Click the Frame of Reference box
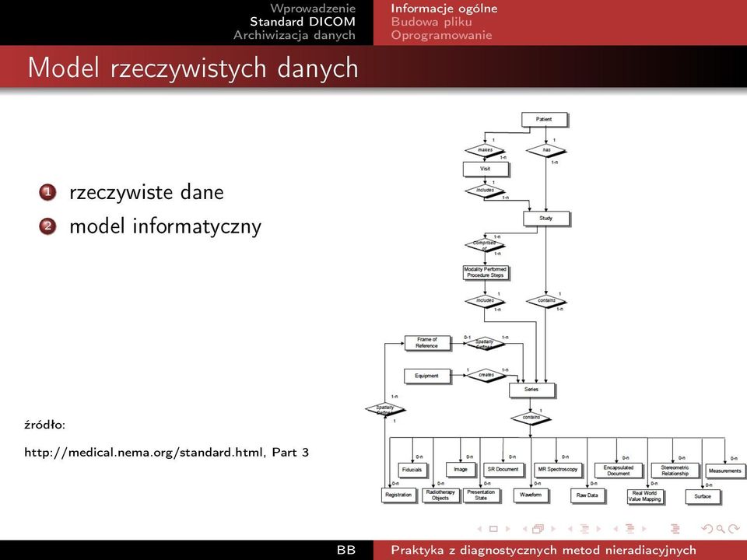The height and width of the screenshot is (560, 747). [427, 343]
